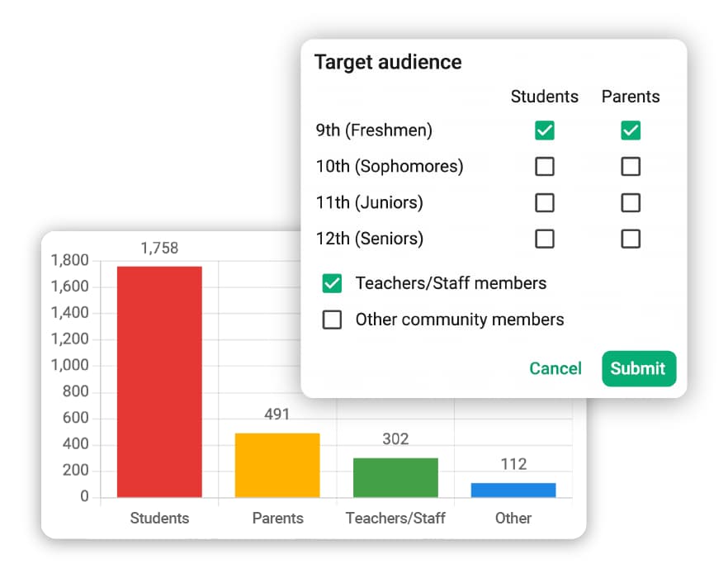Click the Students column header
The height and width of the screenshot is (578, 728).
[544, 97]
